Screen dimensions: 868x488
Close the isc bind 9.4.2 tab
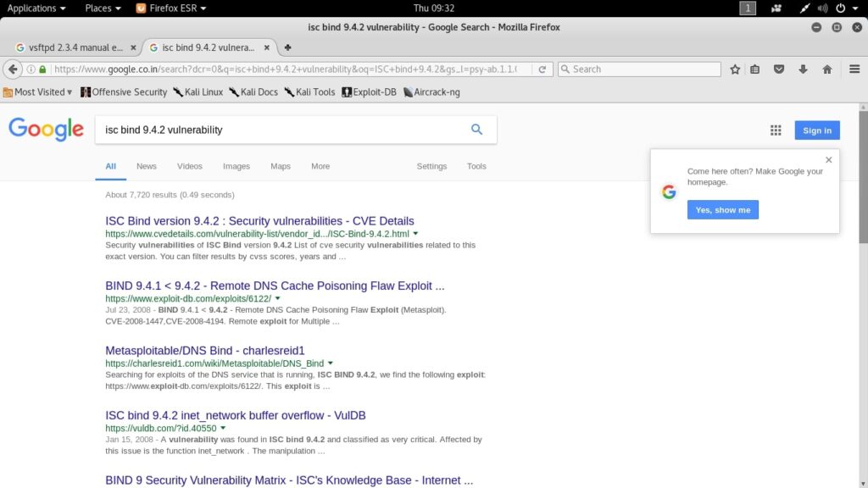click(x=266, y=47)
